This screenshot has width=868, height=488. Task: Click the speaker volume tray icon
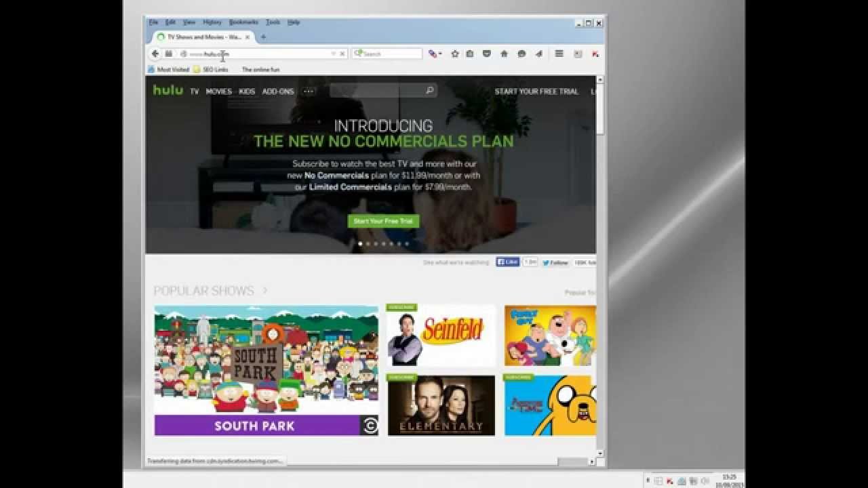click(x=705, y=481)
